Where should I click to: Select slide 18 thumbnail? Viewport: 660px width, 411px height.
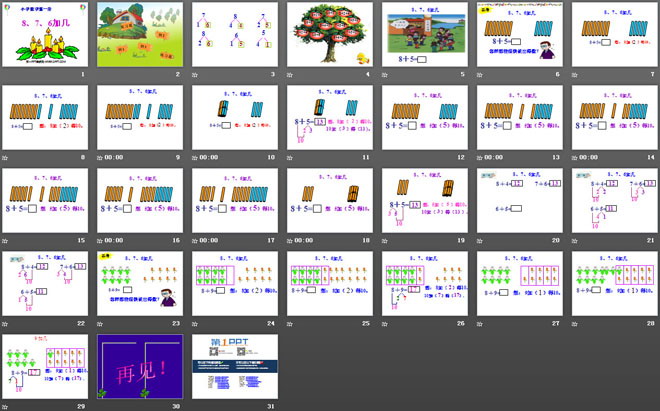[330, 200]
